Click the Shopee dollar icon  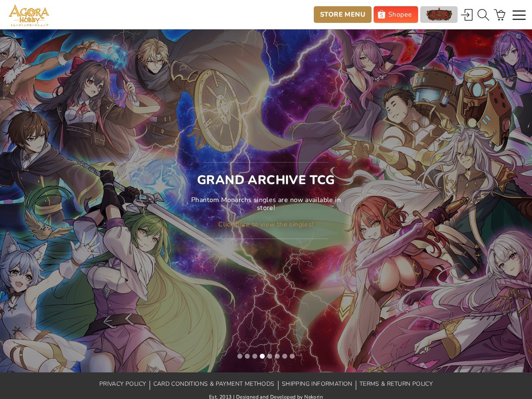(x=381, y=15)
